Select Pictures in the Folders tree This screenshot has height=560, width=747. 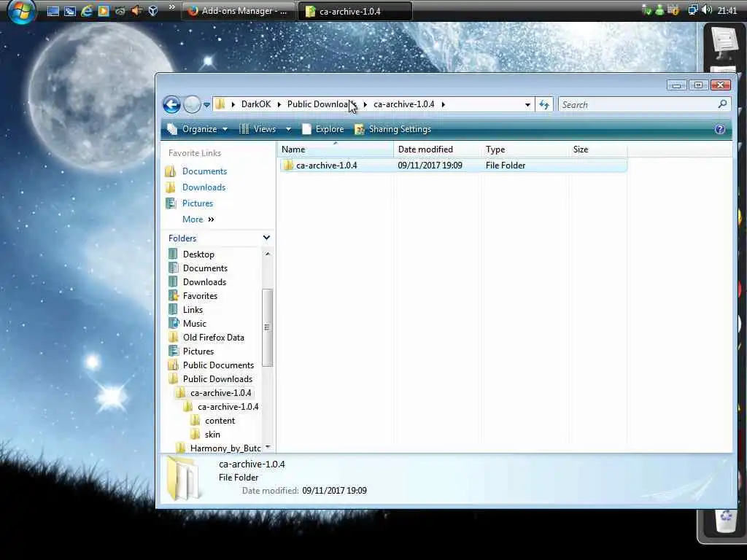point(198,351)
